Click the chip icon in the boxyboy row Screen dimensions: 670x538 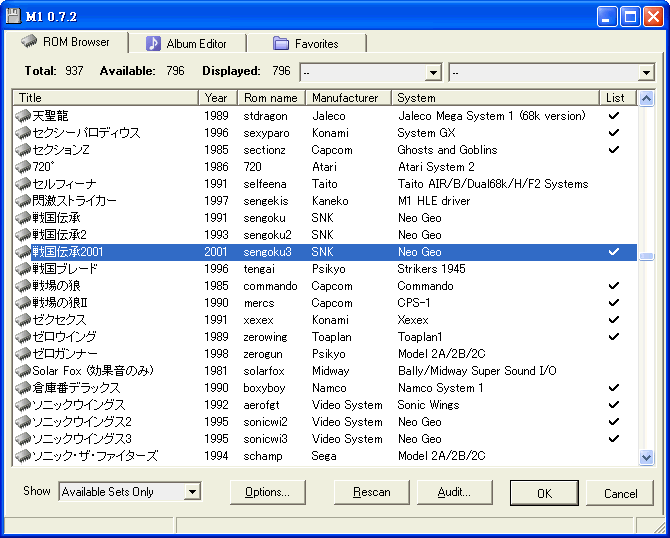[23, 388]
